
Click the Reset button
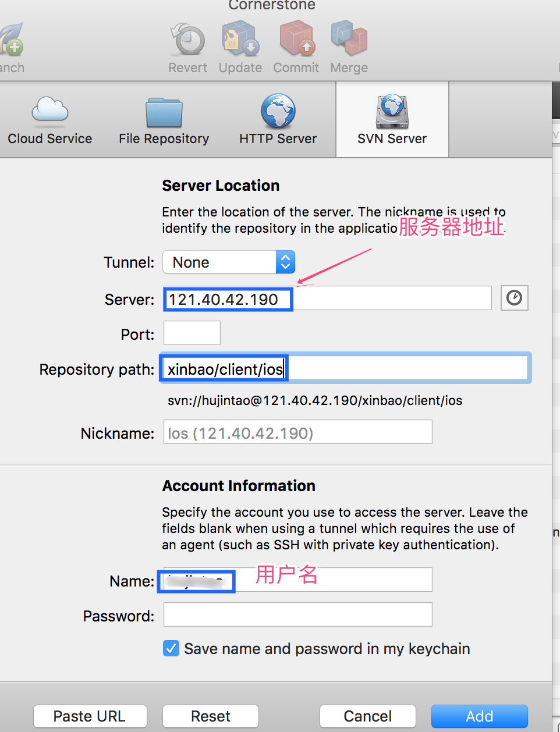point(211,716)
